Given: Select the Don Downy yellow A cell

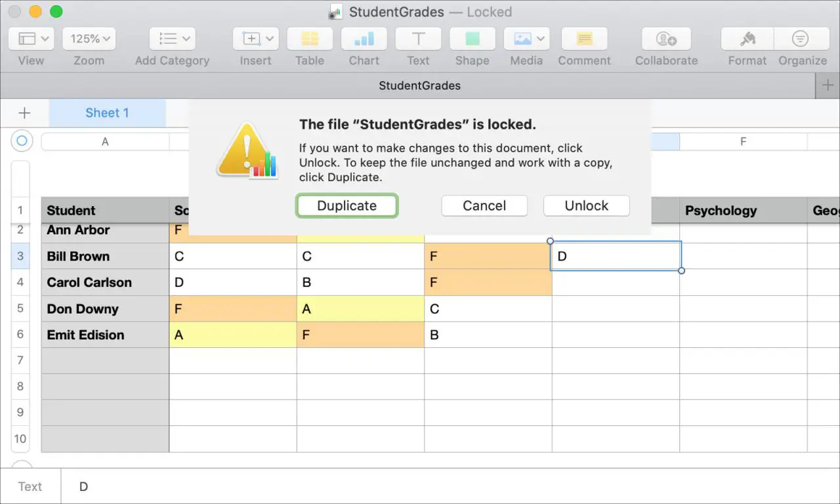Looking at the screenshot, I should click(360, 308).
